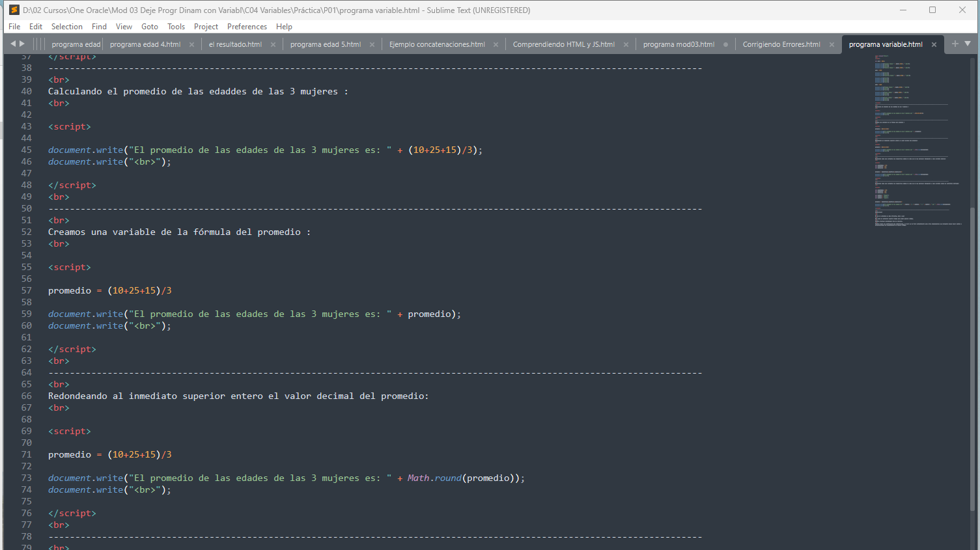Switch to the el resultado.html tab
Screen dimensions: 980x550
pos(235,44)
